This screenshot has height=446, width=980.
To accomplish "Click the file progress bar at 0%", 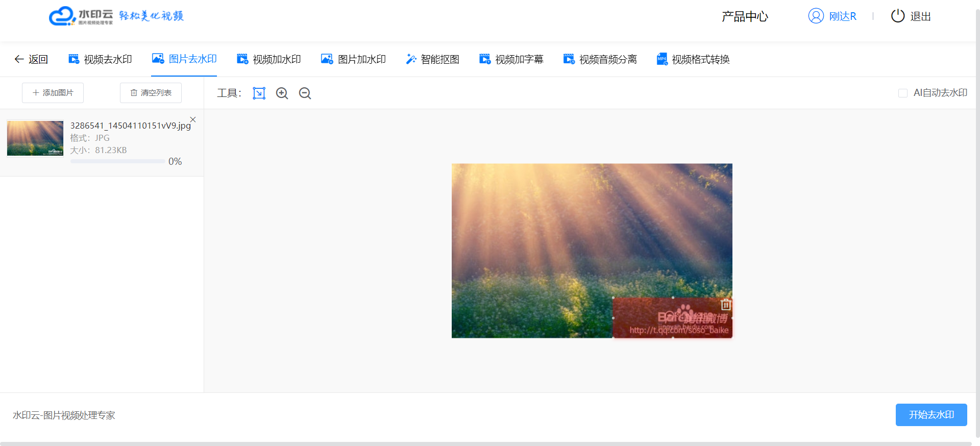I will click(118, 161).
